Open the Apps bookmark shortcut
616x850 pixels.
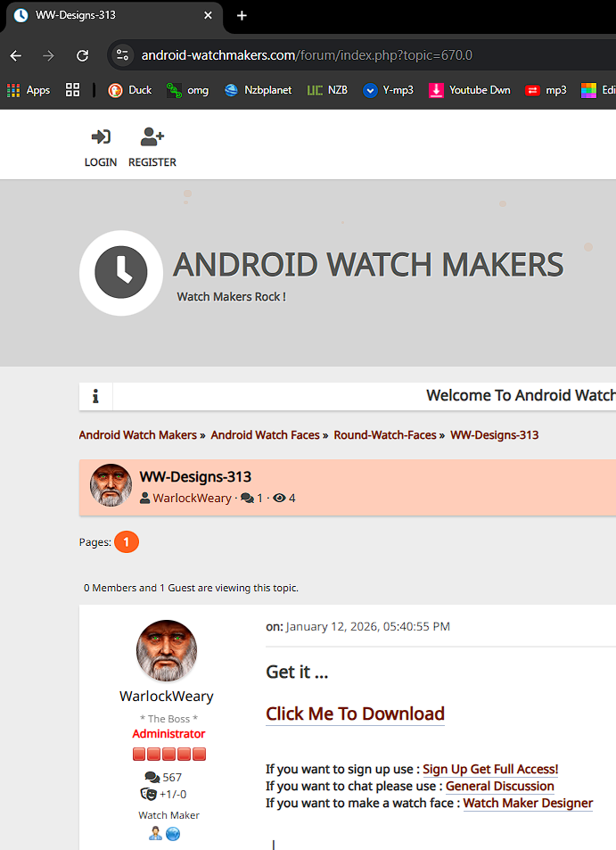click(29, 90)
